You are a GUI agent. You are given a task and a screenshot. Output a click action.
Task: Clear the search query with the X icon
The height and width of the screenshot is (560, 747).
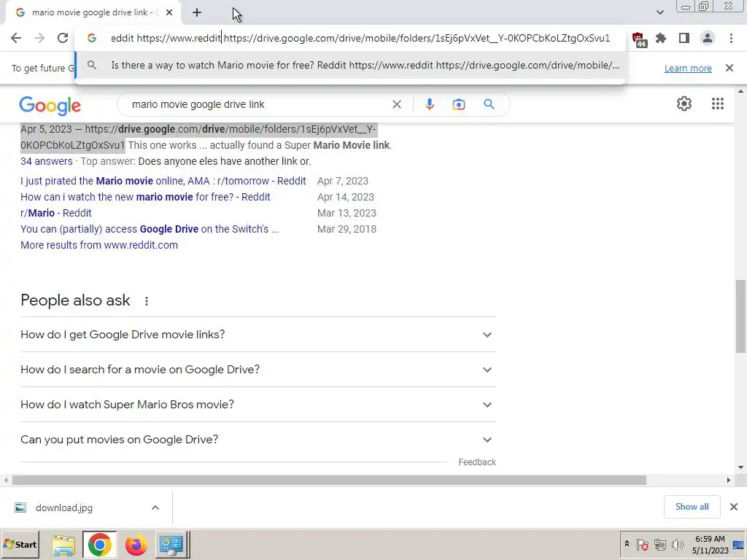pyautogui.click(x=396, y=104)
